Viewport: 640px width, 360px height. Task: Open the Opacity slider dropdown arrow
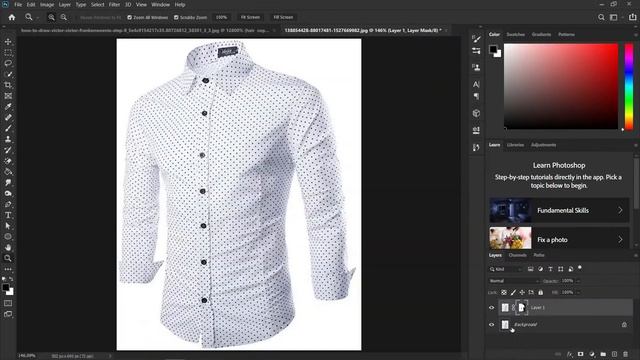point(578,281)
